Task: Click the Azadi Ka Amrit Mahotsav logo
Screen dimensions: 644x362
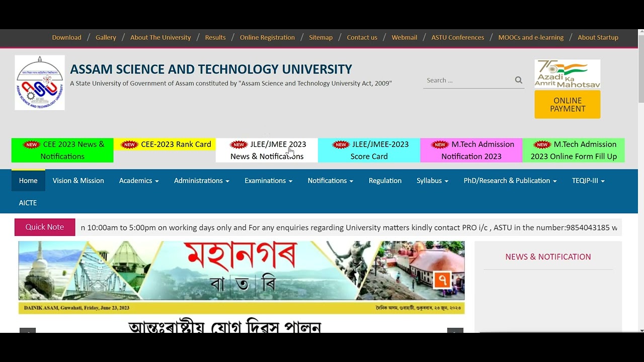Action: pyautogui.click(x=568, y=74)
